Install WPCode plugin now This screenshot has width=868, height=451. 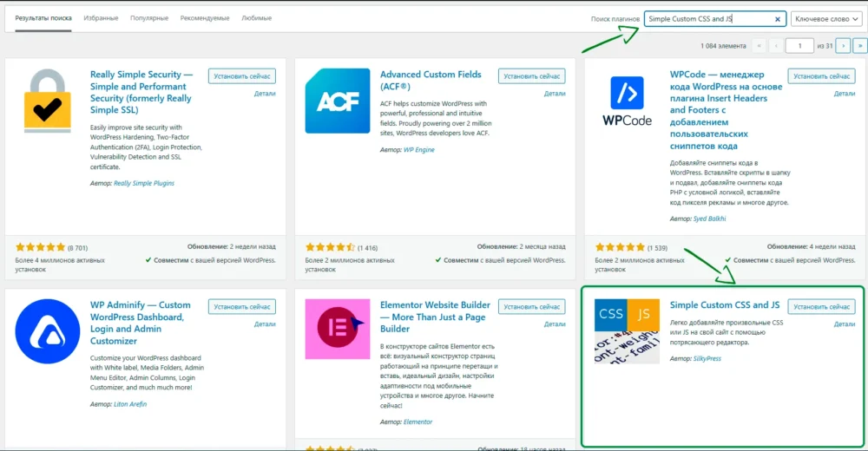821,76
